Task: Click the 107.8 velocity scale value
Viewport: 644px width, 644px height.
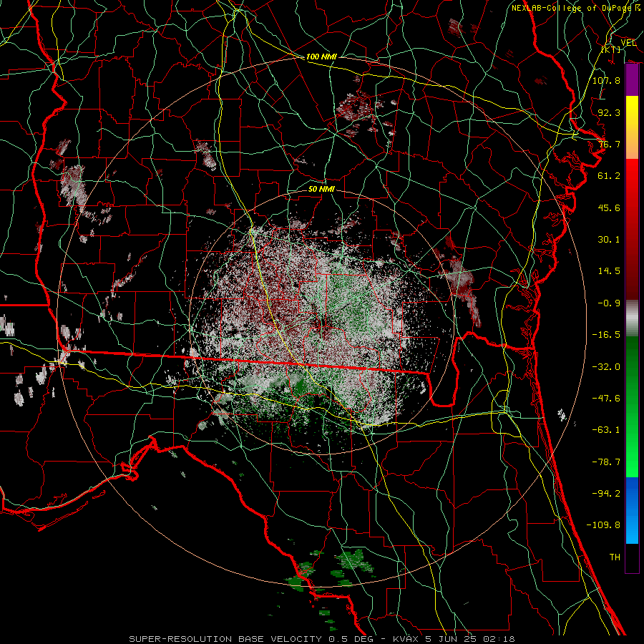Action: tap(606, 80)
